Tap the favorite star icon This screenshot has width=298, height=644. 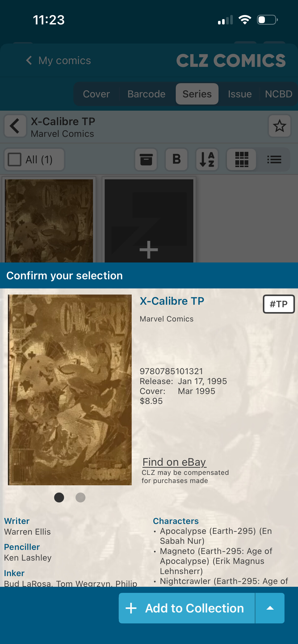[279, 126]
